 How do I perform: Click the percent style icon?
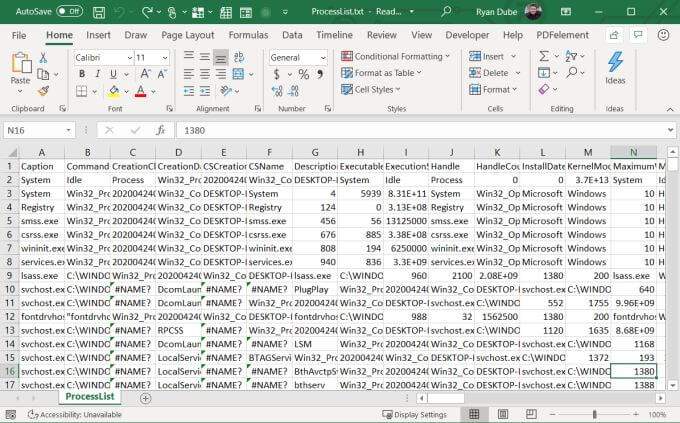[x=291, y=74]
